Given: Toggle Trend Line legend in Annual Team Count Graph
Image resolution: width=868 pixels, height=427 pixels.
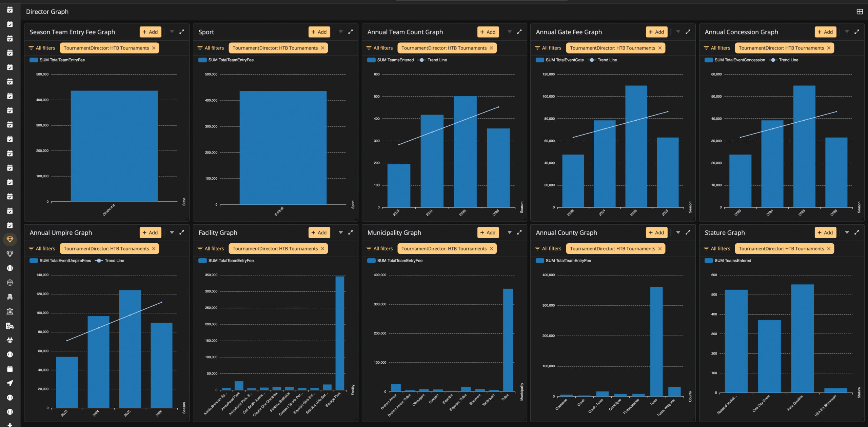Looking at the screenshot, I should point(433,60).
